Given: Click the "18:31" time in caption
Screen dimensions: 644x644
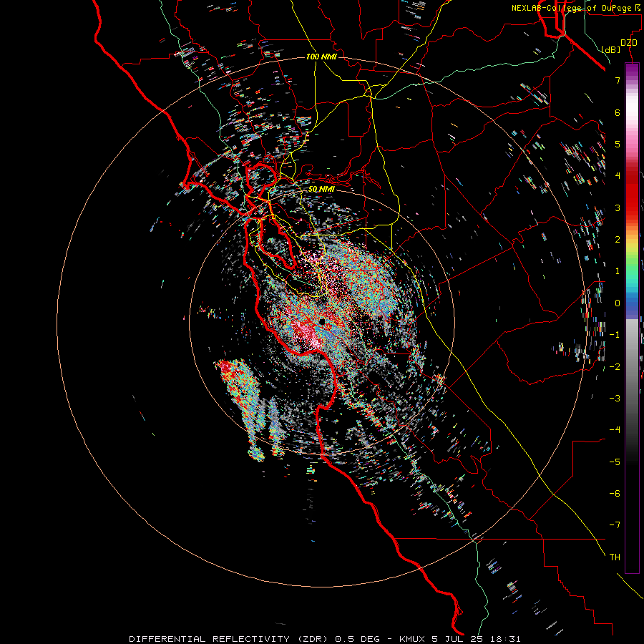Looking at the screenshot, I should pos(507,639).
